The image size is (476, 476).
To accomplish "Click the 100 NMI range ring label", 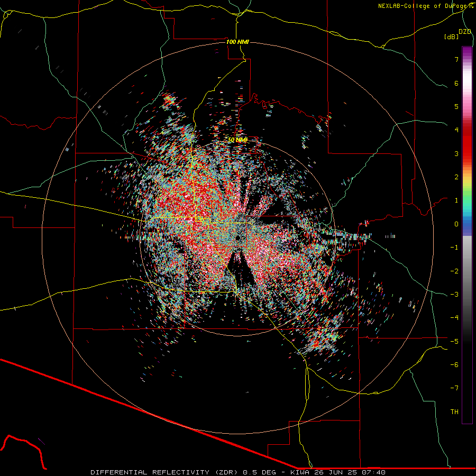I will click(237, 42).
